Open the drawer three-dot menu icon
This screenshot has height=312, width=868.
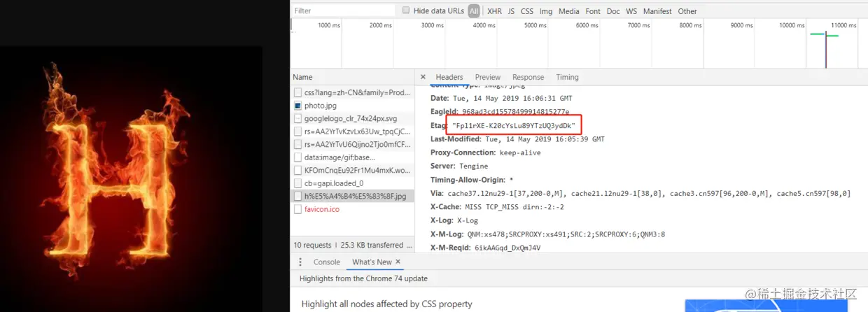300,262
